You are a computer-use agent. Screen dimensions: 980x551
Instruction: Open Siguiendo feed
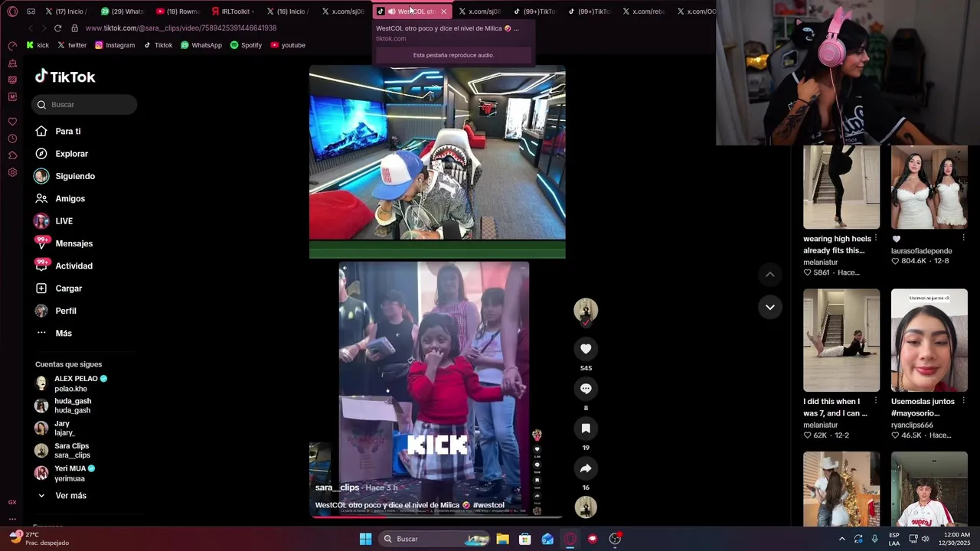pyautogui.click(x=64, y=176)
